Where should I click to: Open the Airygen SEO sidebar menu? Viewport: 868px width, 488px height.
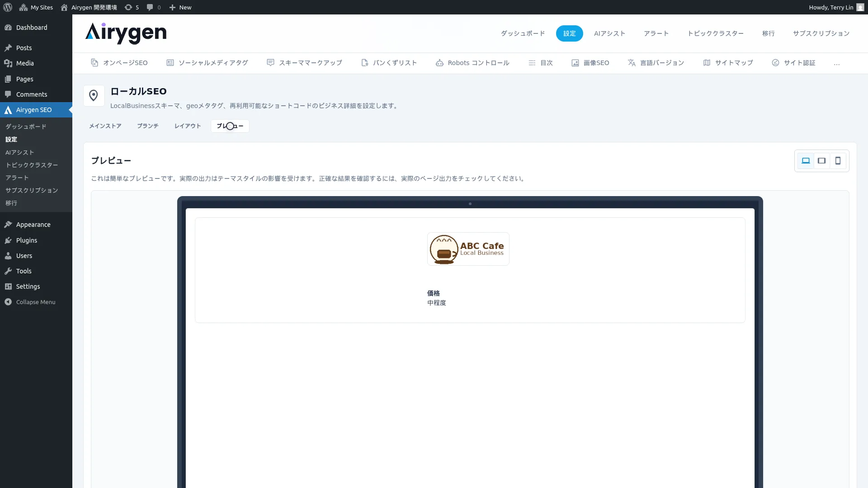[x=36, y=110]
